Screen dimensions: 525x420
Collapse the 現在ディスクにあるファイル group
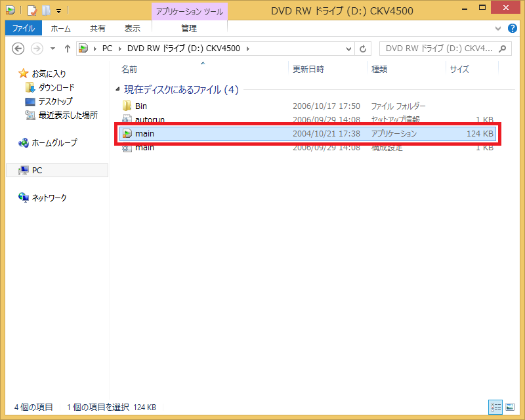tap(118, 90)
